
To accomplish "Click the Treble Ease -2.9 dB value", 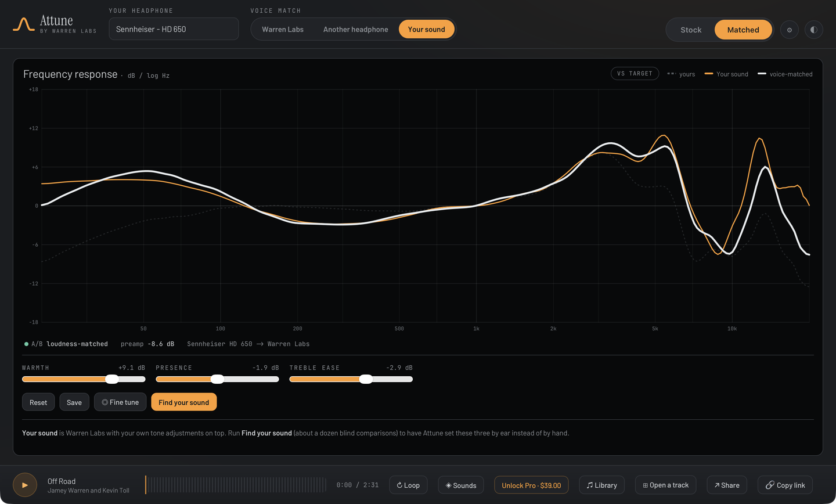I will tap(399, 368).
